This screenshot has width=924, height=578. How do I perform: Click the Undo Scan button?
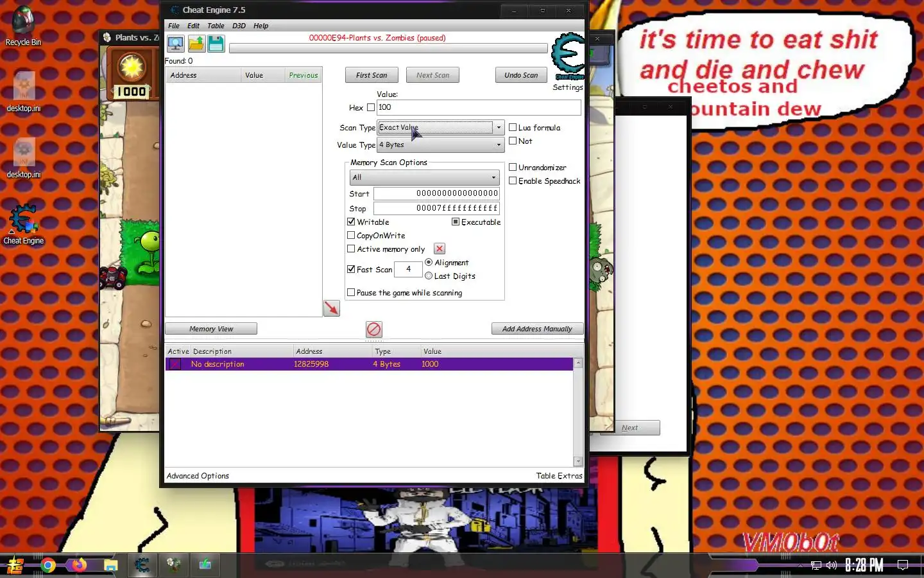coord(521,75)
